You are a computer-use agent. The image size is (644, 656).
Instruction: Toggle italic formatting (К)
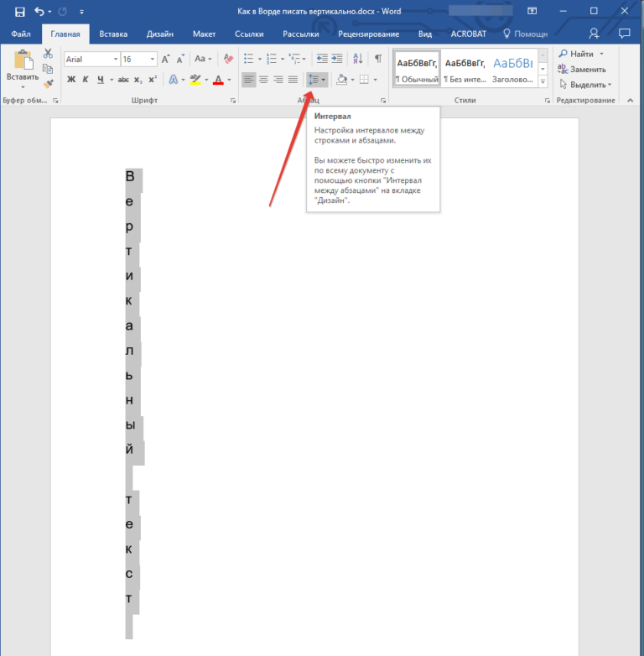click(x=86, y=80)
